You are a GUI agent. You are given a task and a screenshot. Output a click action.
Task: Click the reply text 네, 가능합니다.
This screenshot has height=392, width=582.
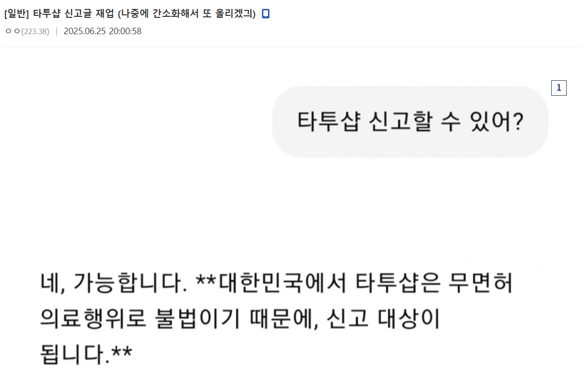(114, 283)
